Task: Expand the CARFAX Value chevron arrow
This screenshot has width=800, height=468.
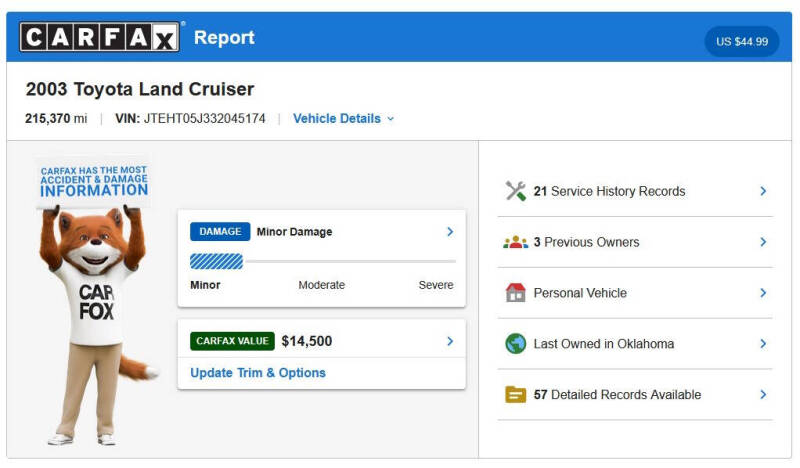Action: point(450,341)
